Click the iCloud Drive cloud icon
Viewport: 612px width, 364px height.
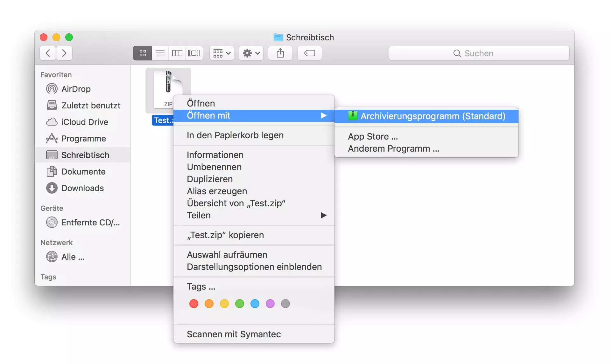click(x=52, y=122)
